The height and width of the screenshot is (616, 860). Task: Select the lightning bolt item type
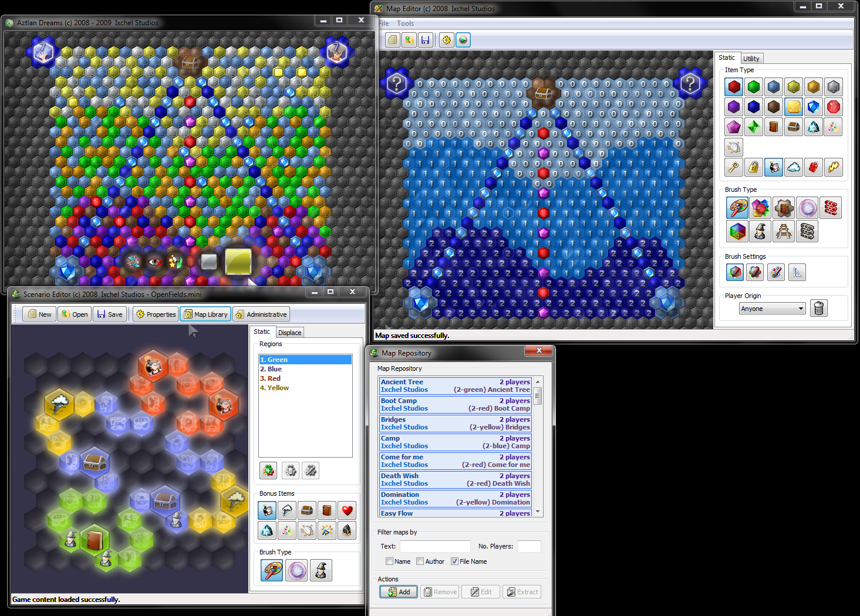pos(833,167)
